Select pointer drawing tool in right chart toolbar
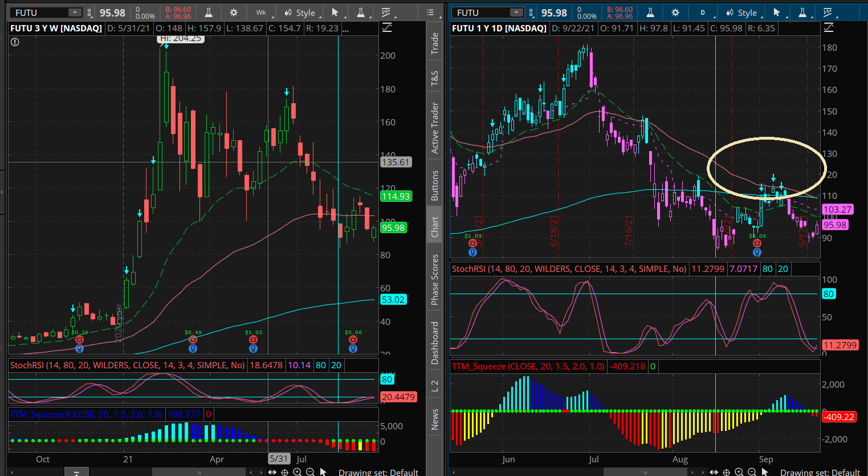 (x=777, y=13)
